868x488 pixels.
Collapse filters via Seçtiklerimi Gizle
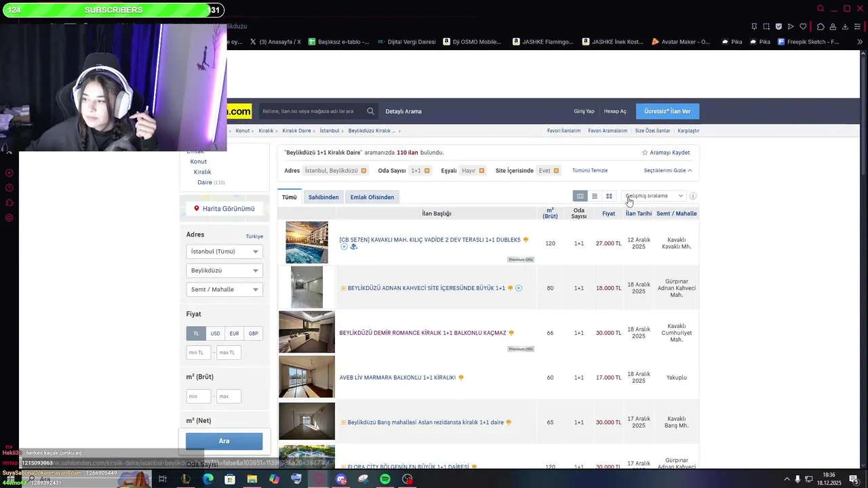[x=668, y=171]
